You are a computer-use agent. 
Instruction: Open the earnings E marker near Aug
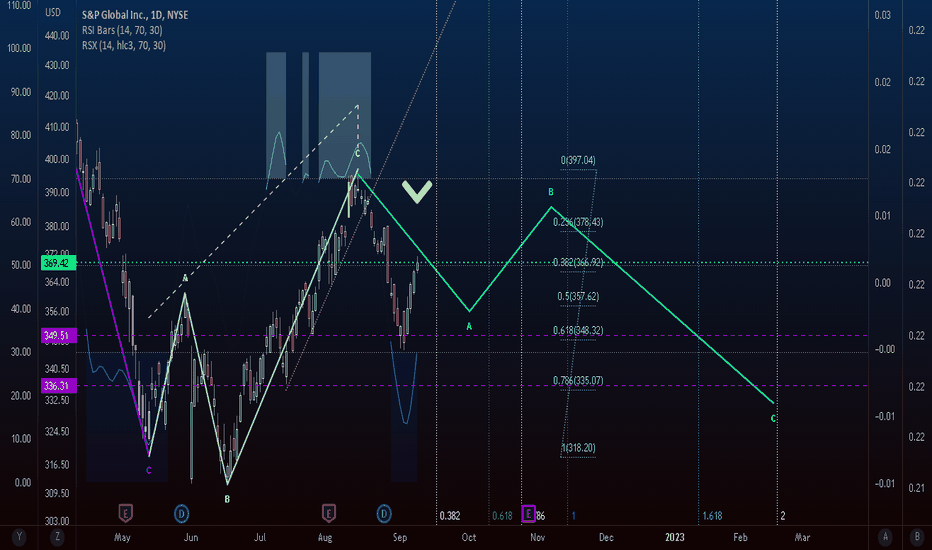click(328, 513)
